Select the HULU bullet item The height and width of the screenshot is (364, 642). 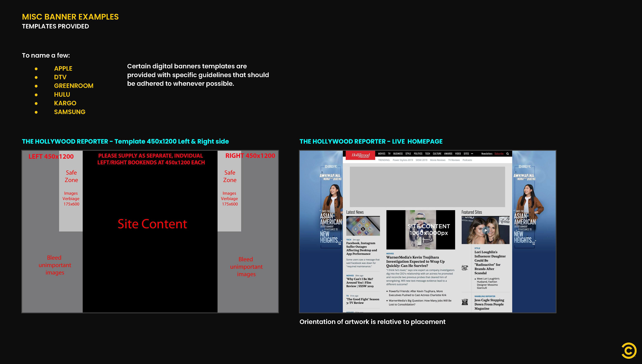tap(62, 94)
